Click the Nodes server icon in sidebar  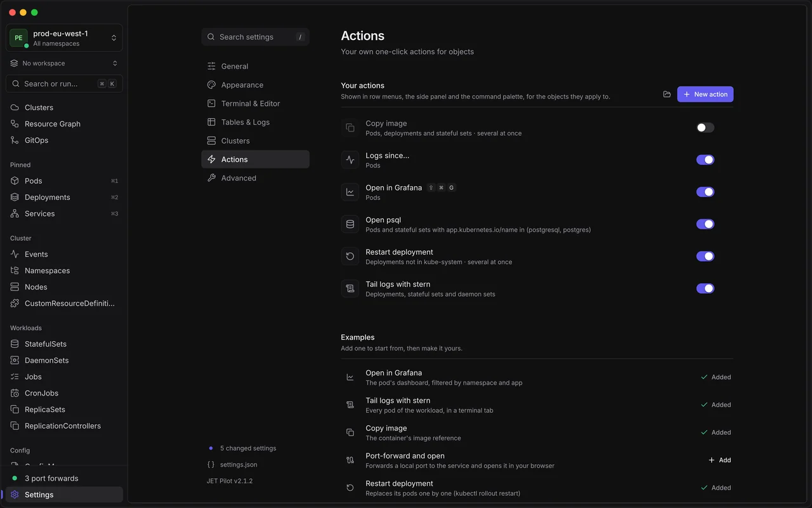pyautogui.click(x=15, y=287)
